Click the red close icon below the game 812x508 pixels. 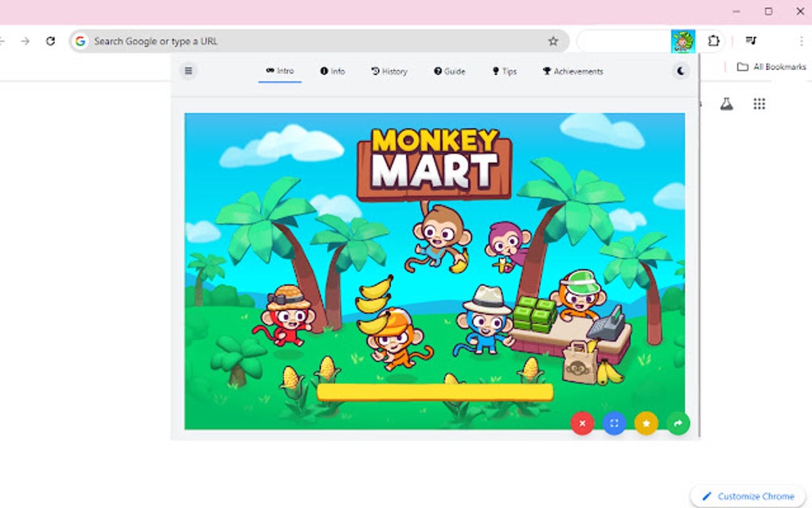click(x=582, y=423)
